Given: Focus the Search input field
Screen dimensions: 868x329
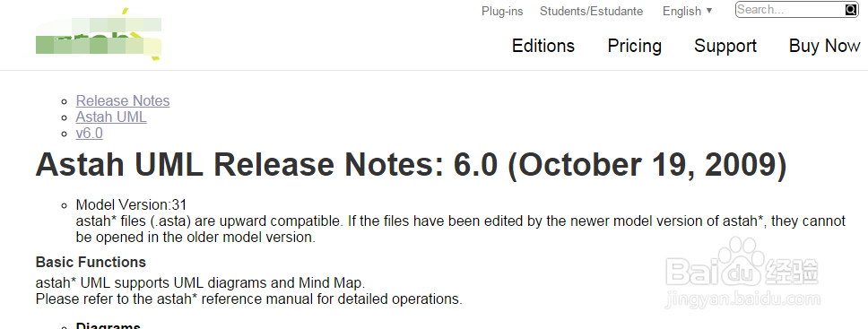Looking at the screenshot, I should (x=790, y=10).
